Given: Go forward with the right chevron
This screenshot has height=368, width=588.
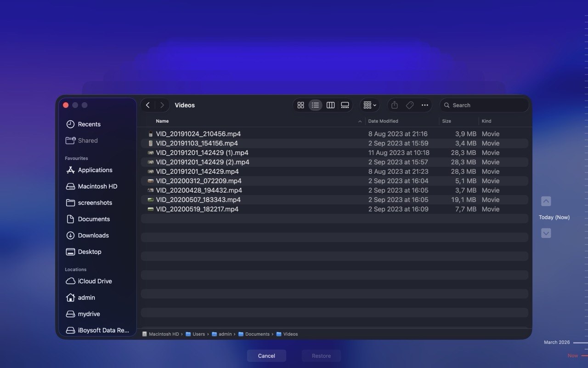Looking at the screenshot, I should (162, 105).
